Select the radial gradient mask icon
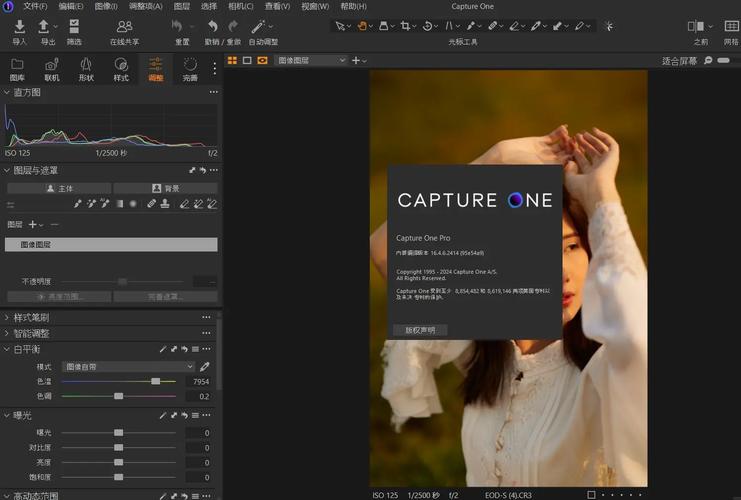The image size is (741, 500). coord(133,204)
